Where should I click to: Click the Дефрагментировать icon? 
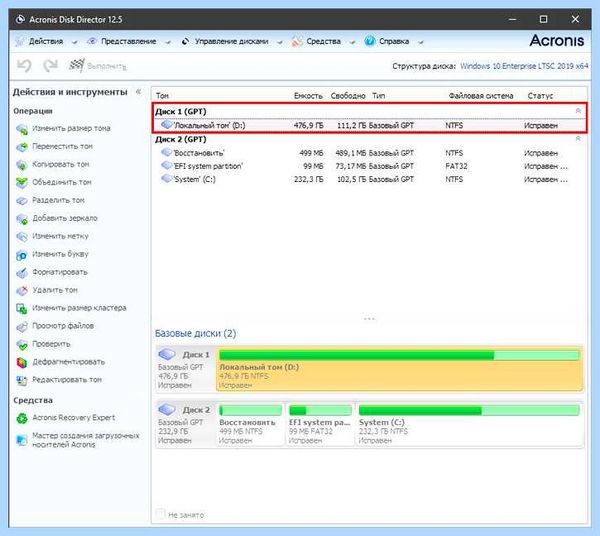22,362
